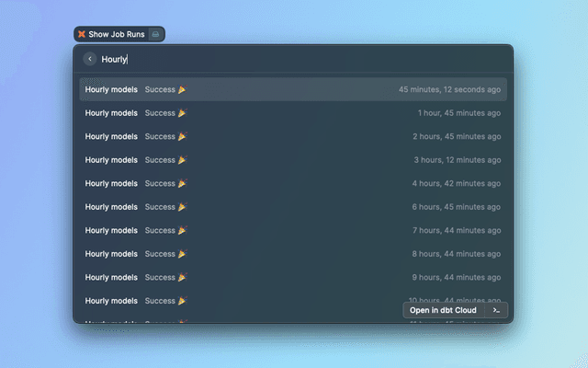588x368 pixels.
Task: Select the run from 2 hours, 45 minutes ago
Action: click(293, 136)
